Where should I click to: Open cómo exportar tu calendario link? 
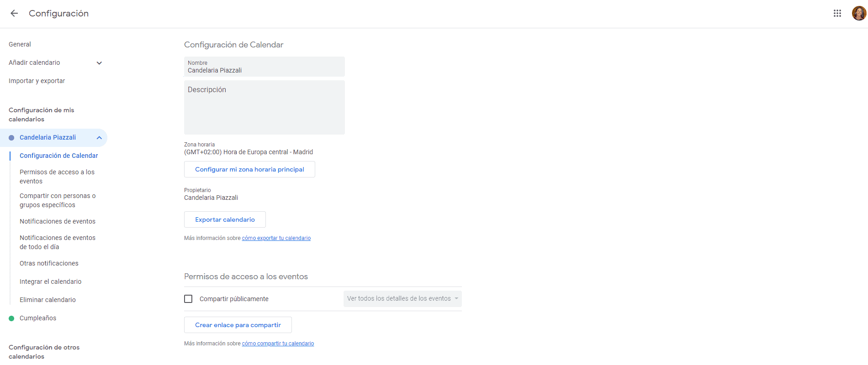tap(276, 238)
